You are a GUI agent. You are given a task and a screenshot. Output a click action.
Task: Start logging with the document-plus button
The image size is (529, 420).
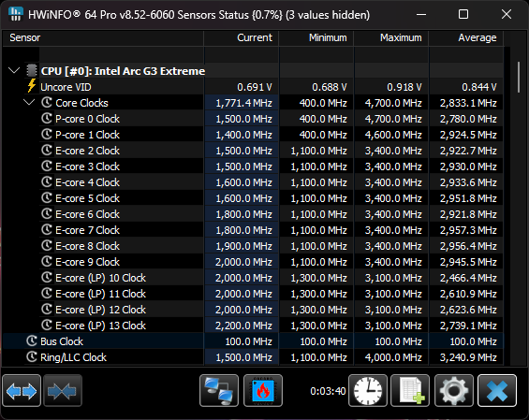coord(410,391)
